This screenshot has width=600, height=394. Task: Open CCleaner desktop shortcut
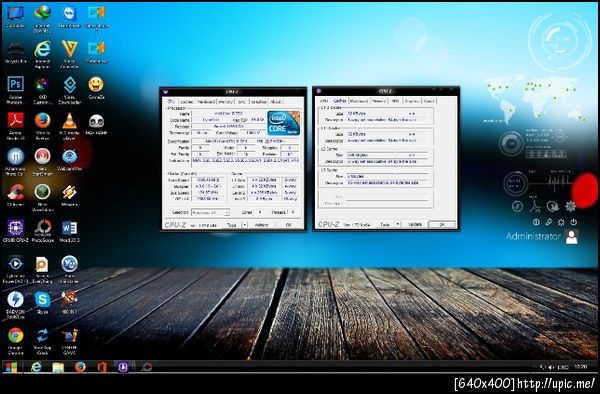[15, 195]
